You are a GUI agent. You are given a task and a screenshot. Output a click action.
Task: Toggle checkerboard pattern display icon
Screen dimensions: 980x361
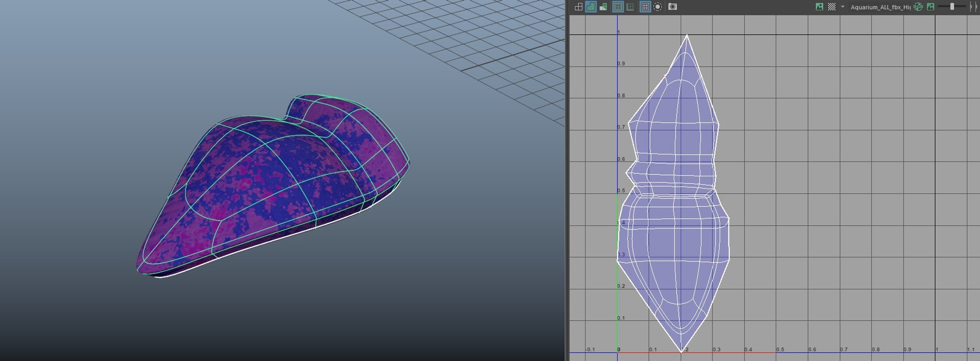coord(832,7)
